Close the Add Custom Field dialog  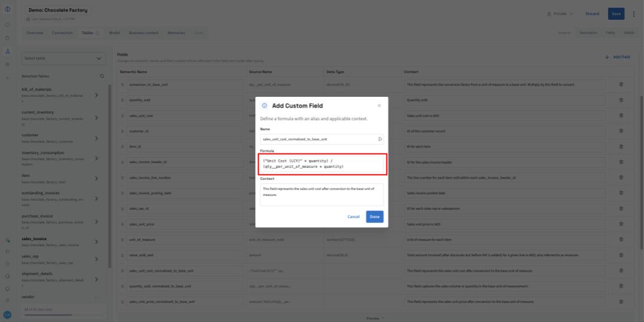pos(379,106)
